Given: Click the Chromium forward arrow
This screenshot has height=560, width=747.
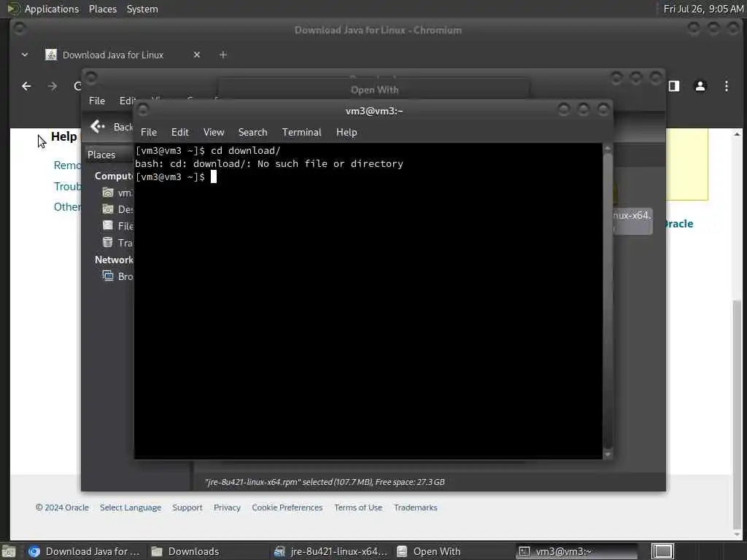Looking at the screenshot, I should tap(53, 86).
